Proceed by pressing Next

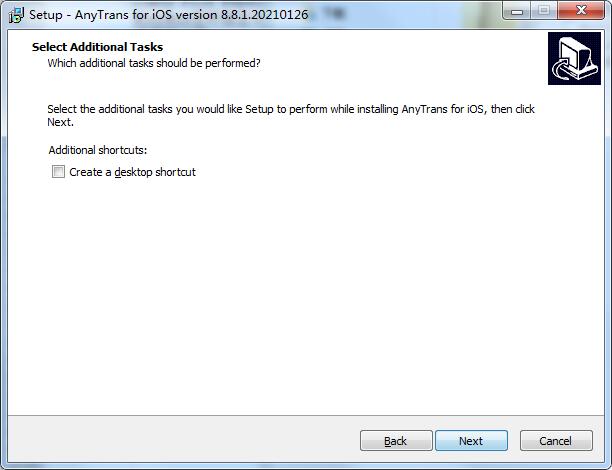click(x=471, y=441)
